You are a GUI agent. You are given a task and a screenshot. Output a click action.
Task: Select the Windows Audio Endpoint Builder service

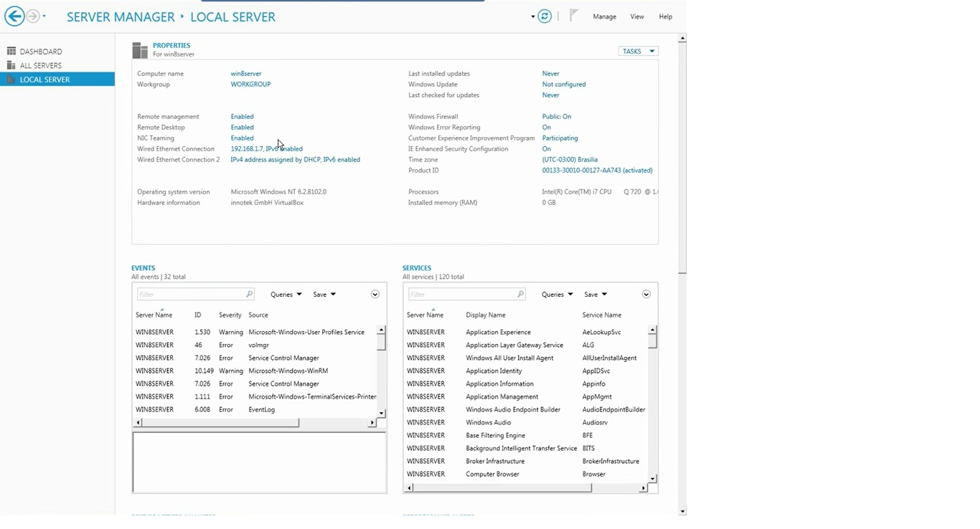[527, 410]
